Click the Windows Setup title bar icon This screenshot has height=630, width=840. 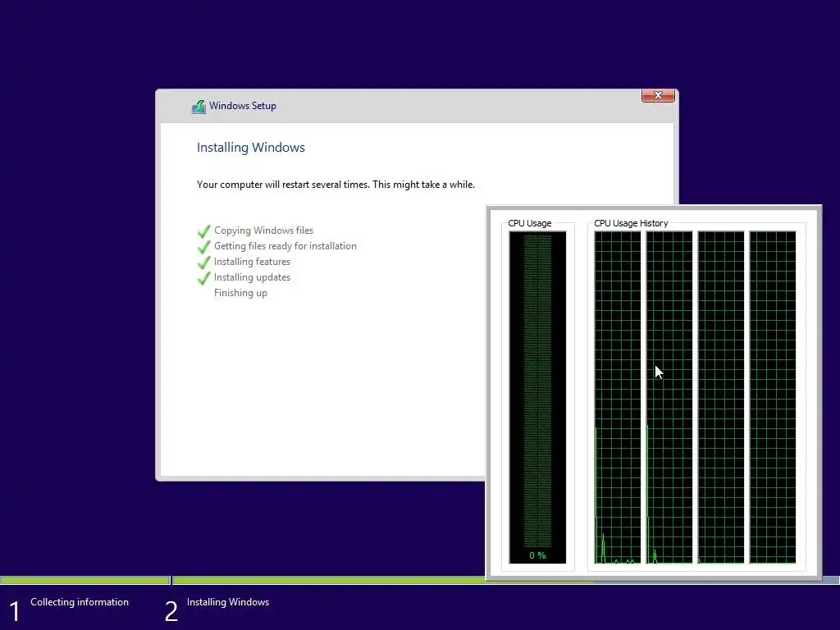[x=199, y=107]
